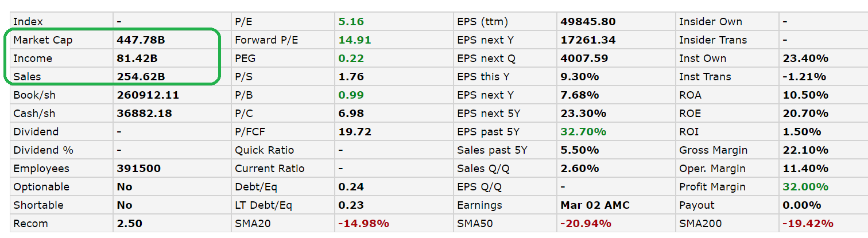Image resolution: width=868 pixels, height=238 pixels.
Task: Click the Market Cap label
Action: (x=43, y=40)
